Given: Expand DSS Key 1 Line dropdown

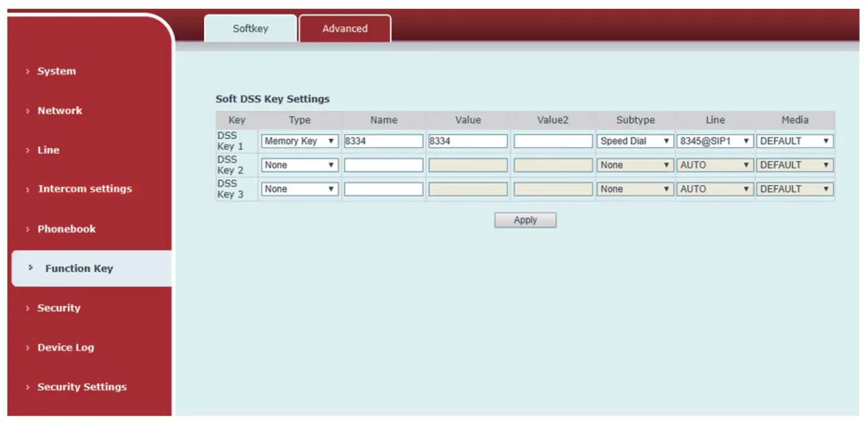Looking at the screenshot, I should pos(715,141).
